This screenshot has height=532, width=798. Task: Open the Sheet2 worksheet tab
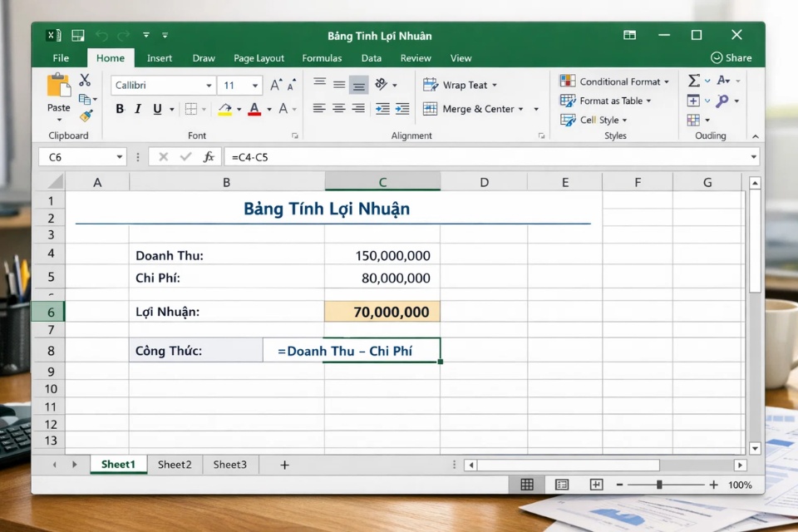click(175, 465)
